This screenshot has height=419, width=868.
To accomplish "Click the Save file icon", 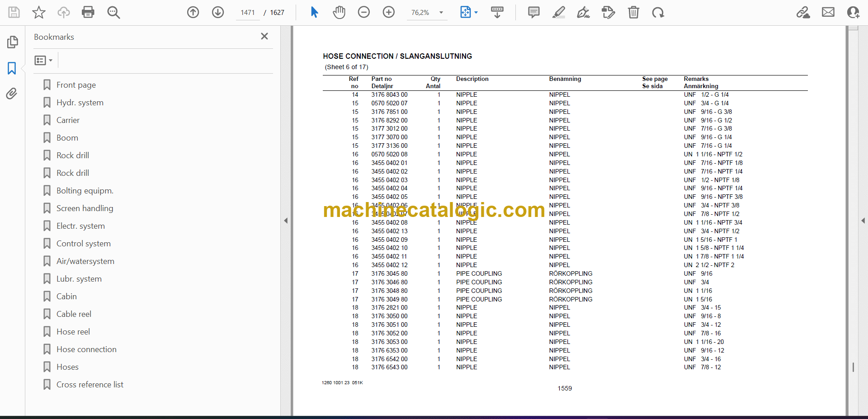I will tap(14, 12).
